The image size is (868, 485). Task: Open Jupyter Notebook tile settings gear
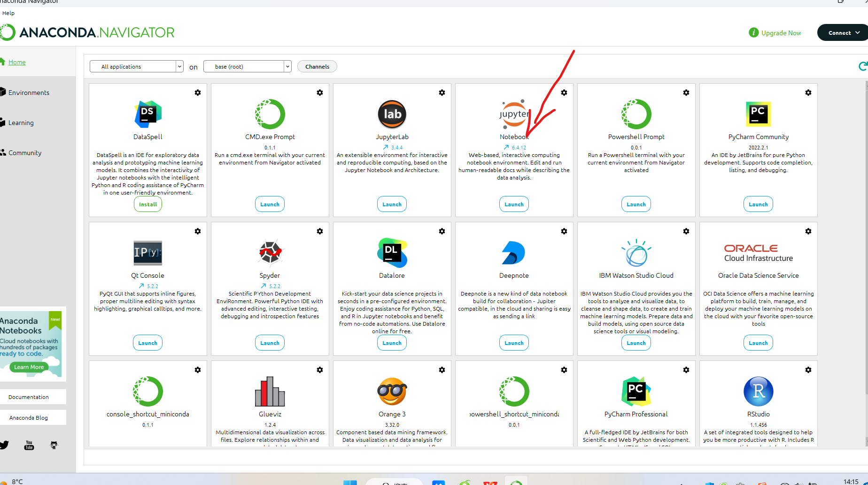(x=564, y=93)
